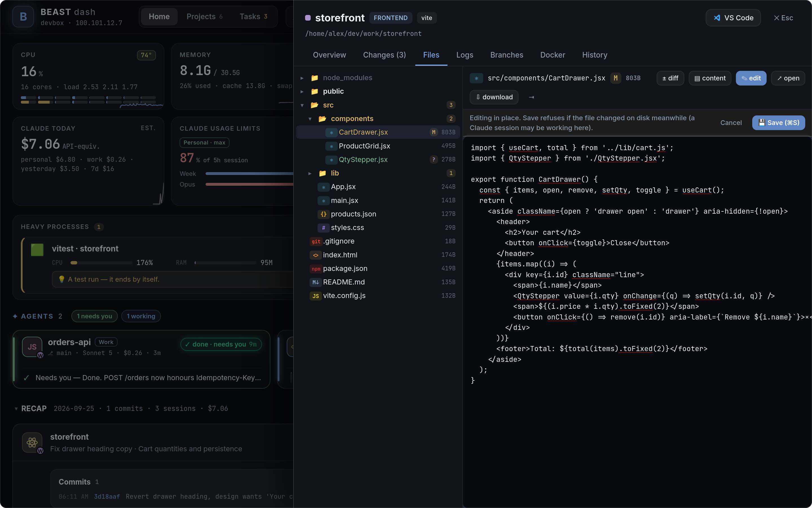
Task: Click the vite tag badge
Action: [x=427, y=18]
